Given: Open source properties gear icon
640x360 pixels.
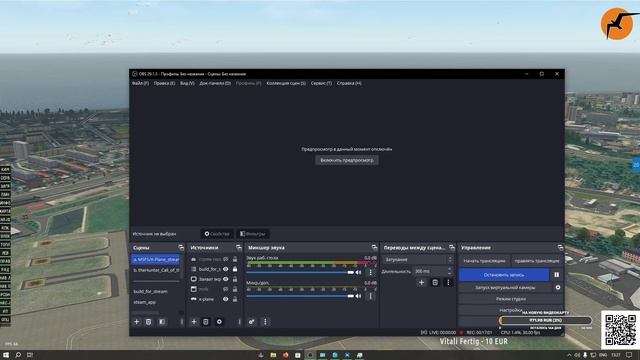Looking at the screenshot, I should 219,322.
